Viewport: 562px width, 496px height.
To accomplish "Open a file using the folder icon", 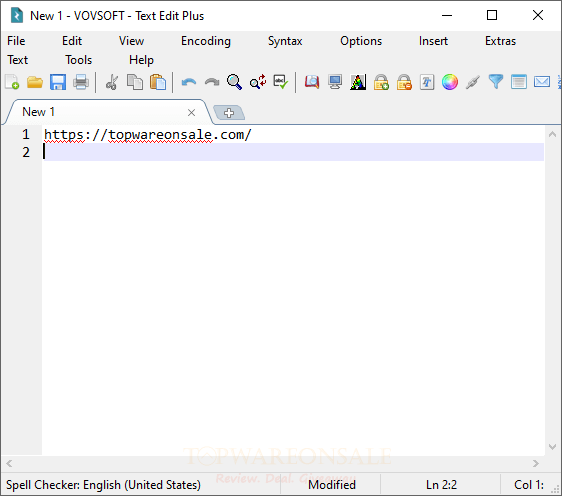I will (35, 82).
